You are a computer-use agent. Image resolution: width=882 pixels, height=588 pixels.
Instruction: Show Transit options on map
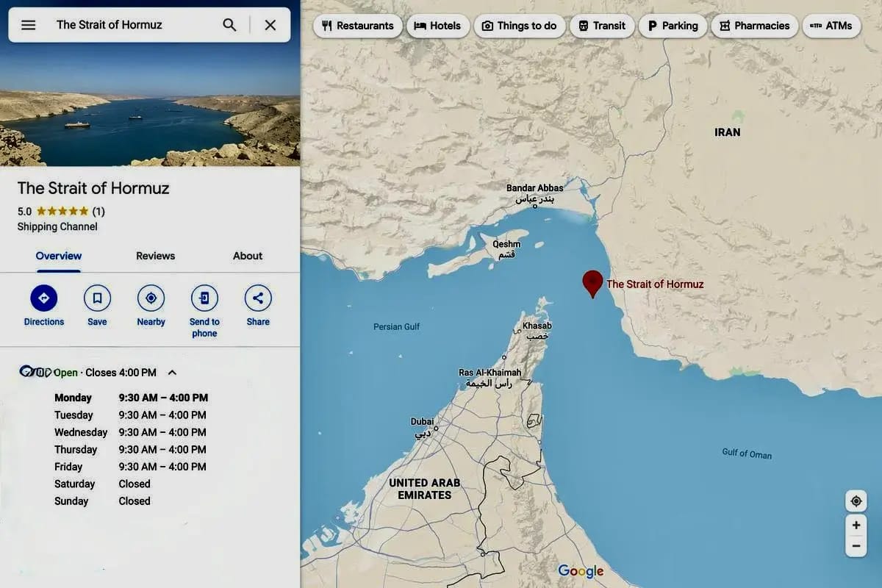pos(602,26)
